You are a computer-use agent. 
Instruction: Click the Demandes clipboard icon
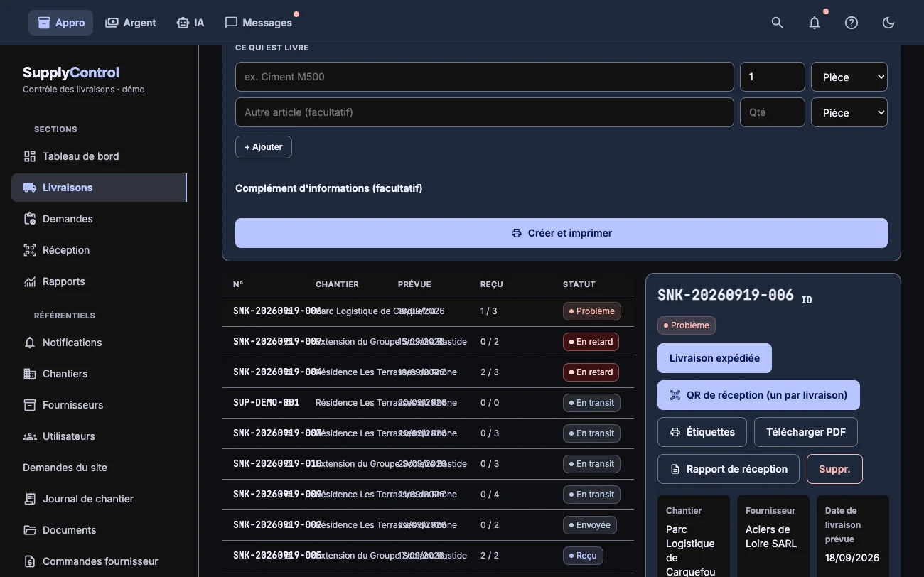[x=30, y=219]
